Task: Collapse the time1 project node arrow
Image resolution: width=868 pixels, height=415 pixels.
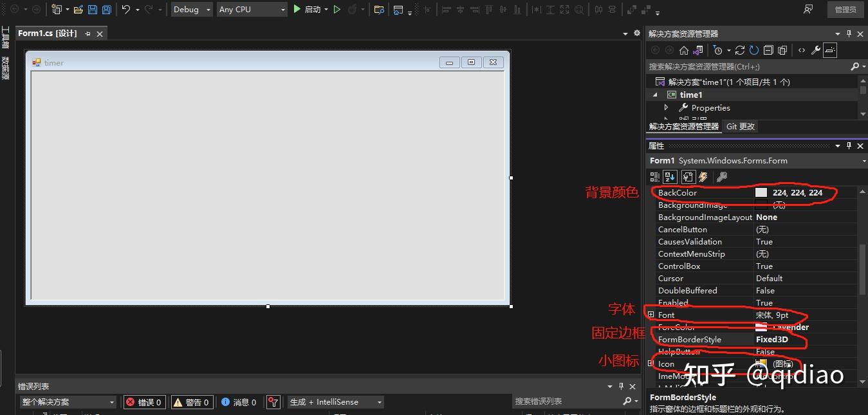Action: [656, 95]
